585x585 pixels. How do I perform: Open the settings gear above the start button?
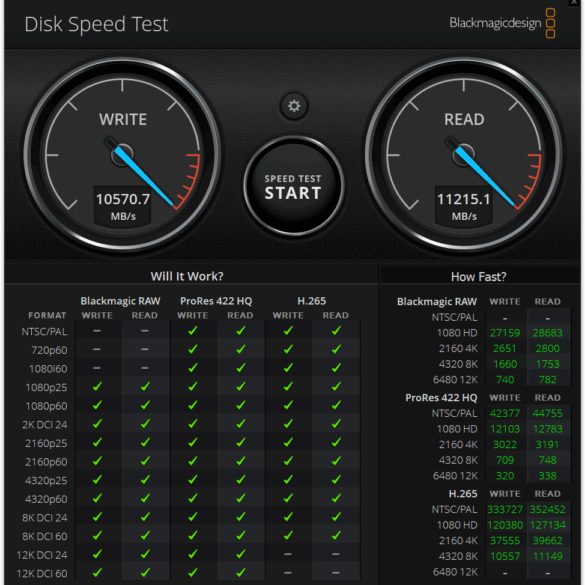coord(294,106)
